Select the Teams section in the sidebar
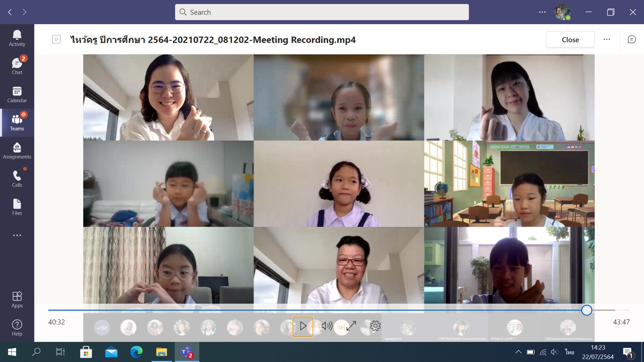The image size is (644, 362). click(17, 123)
